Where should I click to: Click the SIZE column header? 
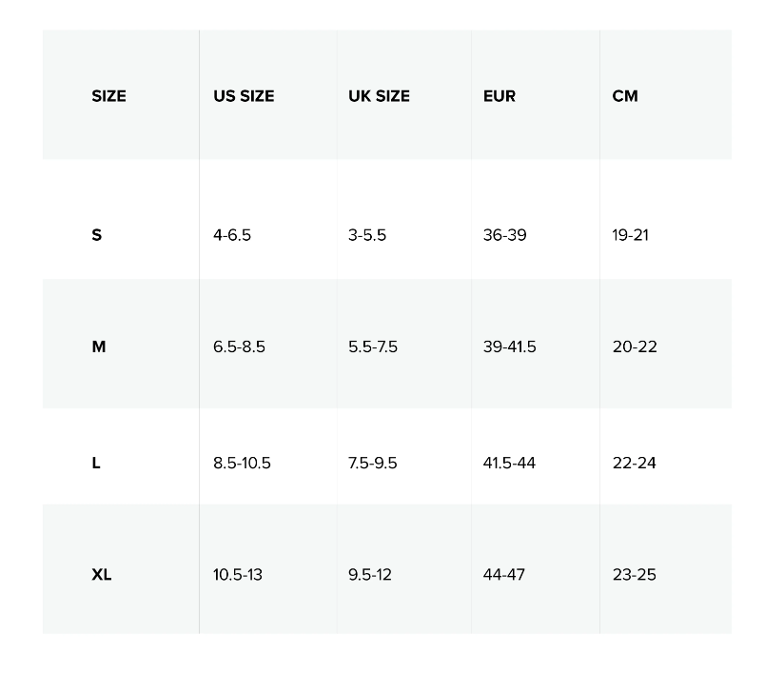coord(108,96)
